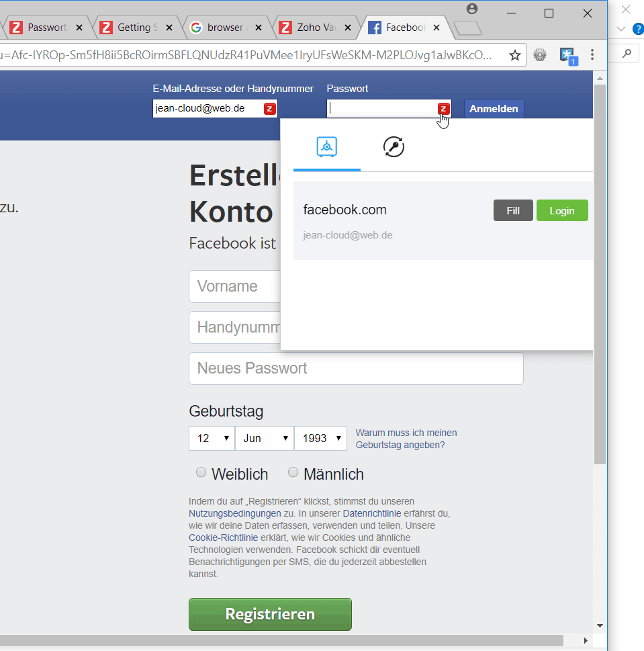Screen dimensions: 644x651
Task: Open the birthday month dropdown Jun
Action: coord(265,438)
